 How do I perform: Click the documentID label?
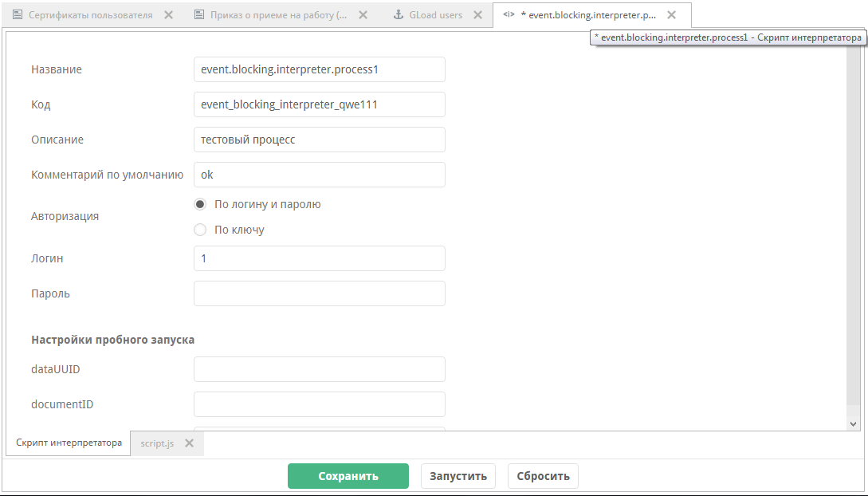62,404
